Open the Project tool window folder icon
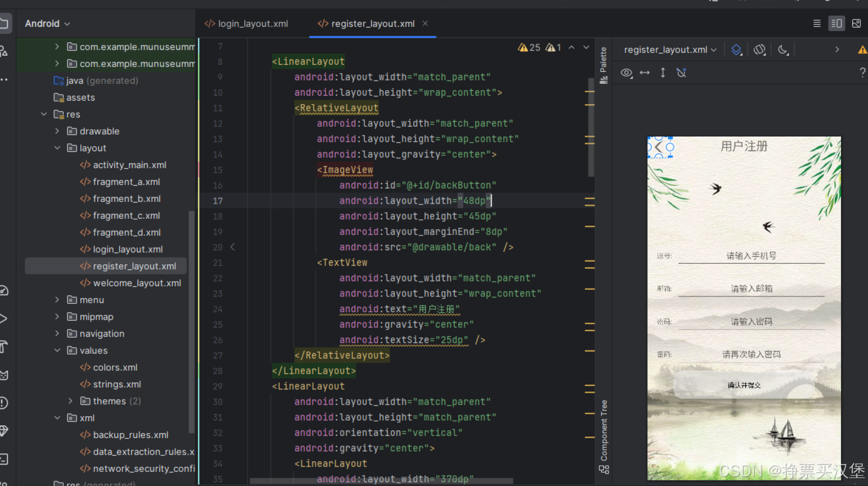The height and width of the screenshot is (486, 868). click(5, 22)
